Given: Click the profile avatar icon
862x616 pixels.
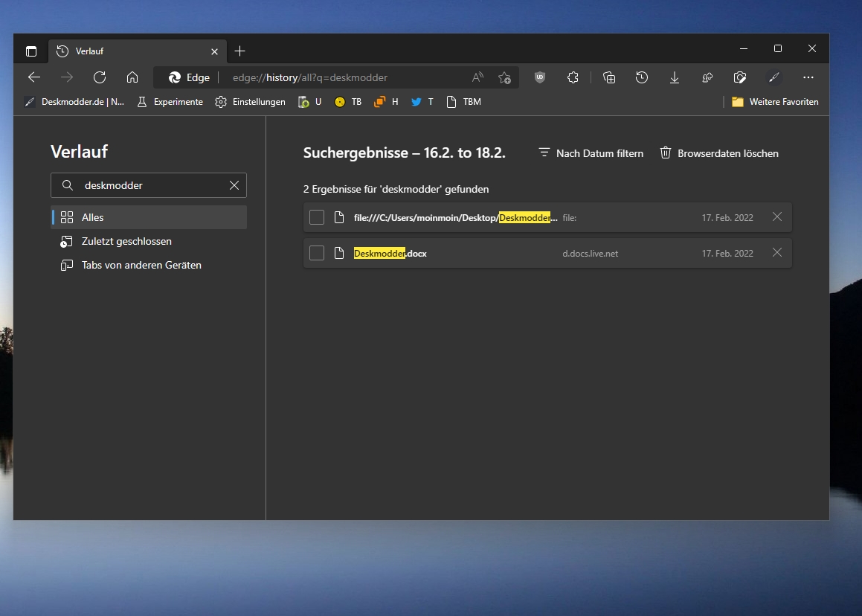Looking at the screenshot, I should point(774,77).
